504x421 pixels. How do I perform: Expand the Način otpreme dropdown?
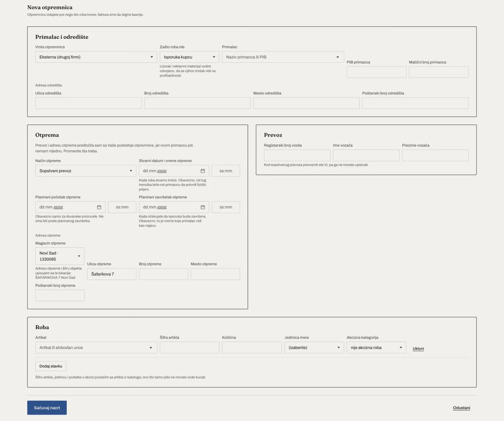click(86, 171)
